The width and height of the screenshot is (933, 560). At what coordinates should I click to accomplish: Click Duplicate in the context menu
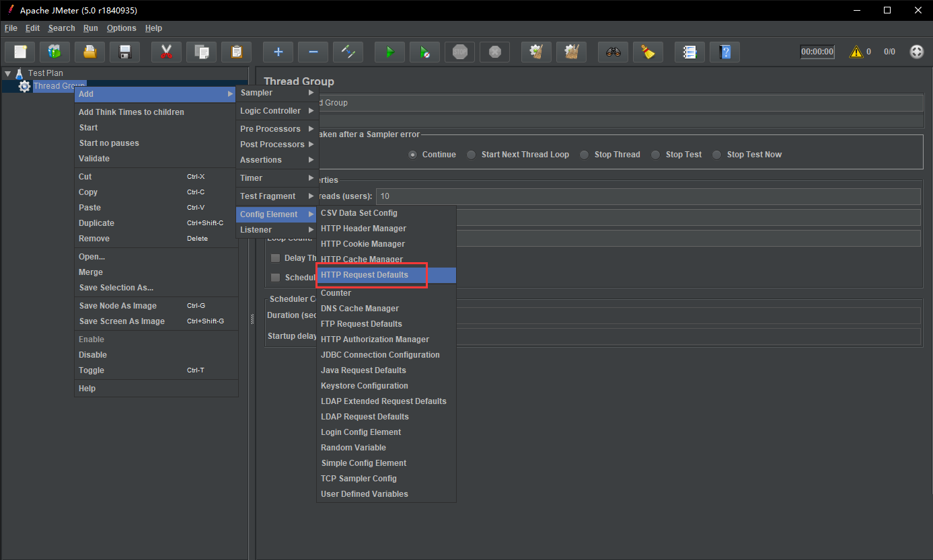96,223
